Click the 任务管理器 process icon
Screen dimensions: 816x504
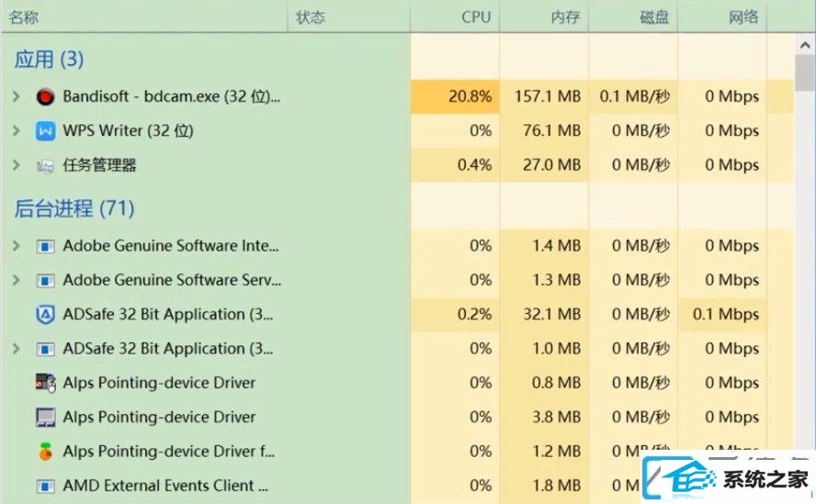pyautogui.click(x=45, y=166)
